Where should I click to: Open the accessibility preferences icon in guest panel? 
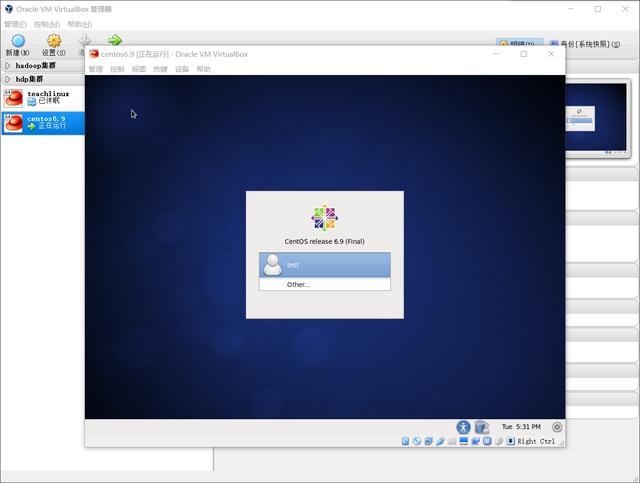coord(463,427)
